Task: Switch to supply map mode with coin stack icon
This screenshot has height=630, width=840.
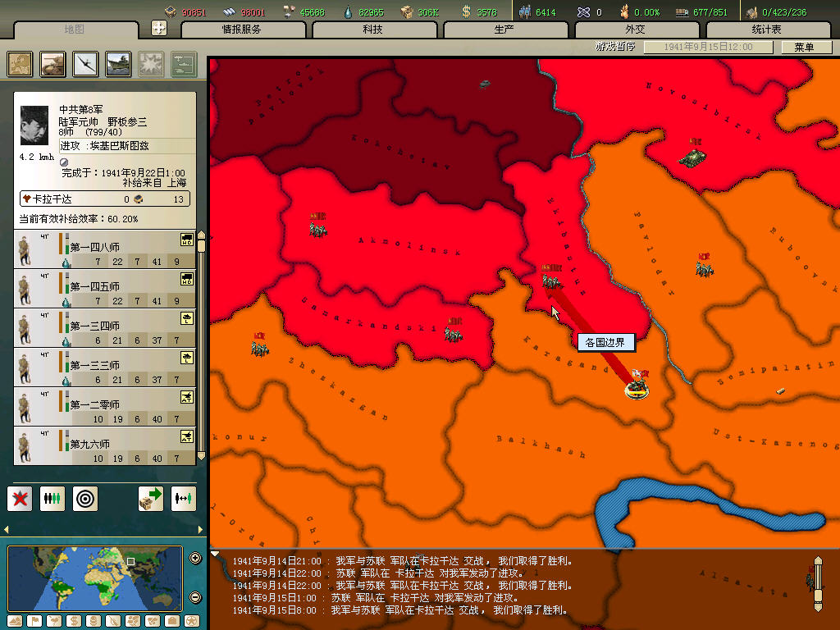Action: (94, 622)
